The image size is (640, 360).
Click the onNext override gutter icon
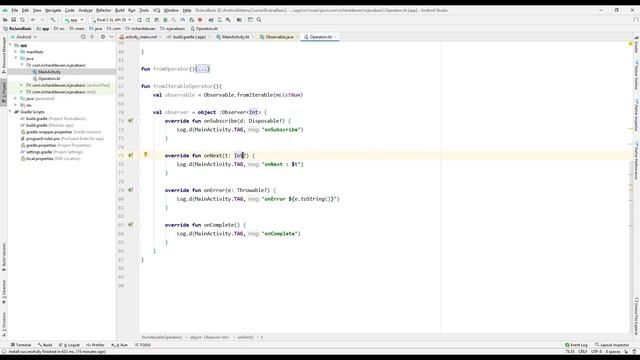(x=131, y=156)
